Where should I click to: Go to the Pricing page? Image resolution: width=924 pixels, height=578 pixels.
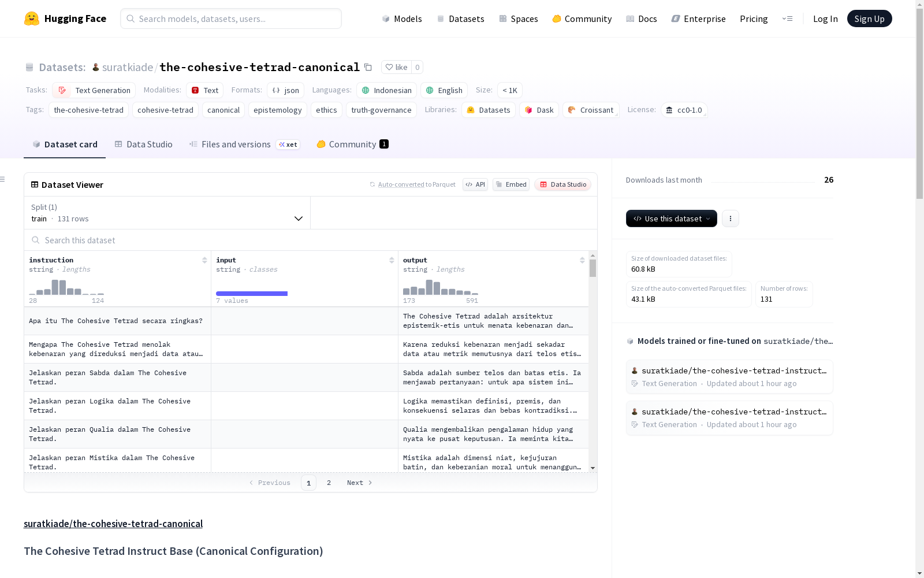click(x=754, y=18)
